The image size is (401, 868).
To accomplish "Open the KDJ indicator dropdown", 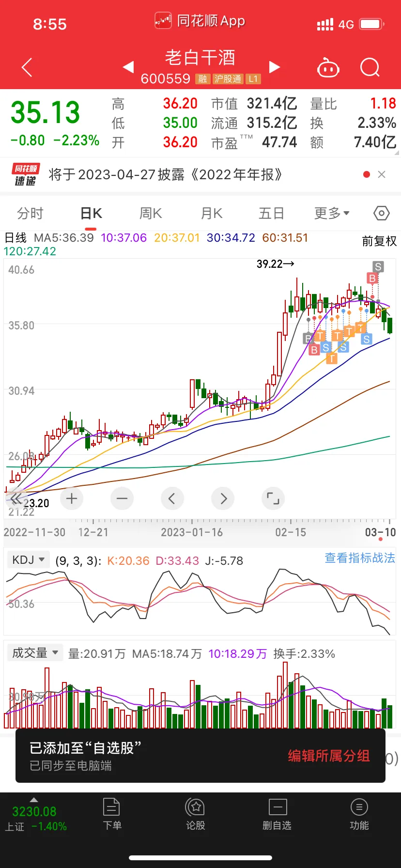I will (29, 560).
